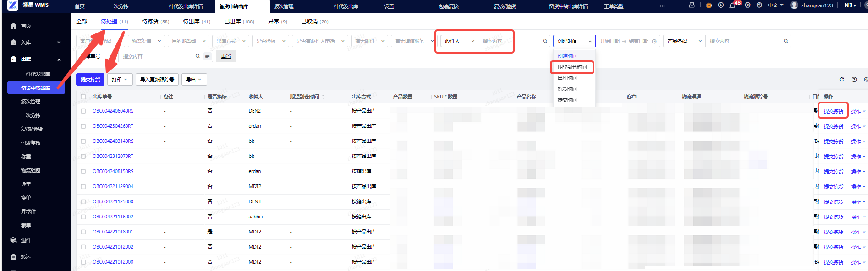The width and height of the screenshot is (868, 271).
Task: Switch language via 中文 dropdown
Action: point(775,5)
